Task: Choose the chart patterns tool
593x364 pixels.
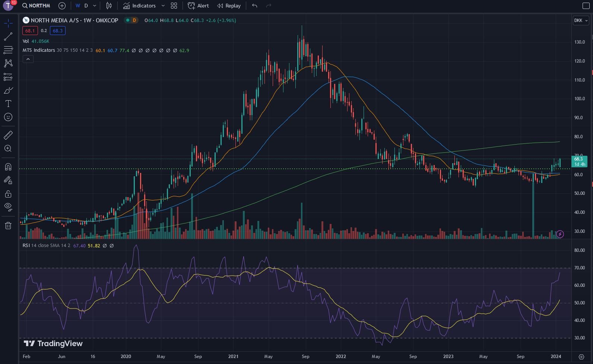Action: point(8,63)
